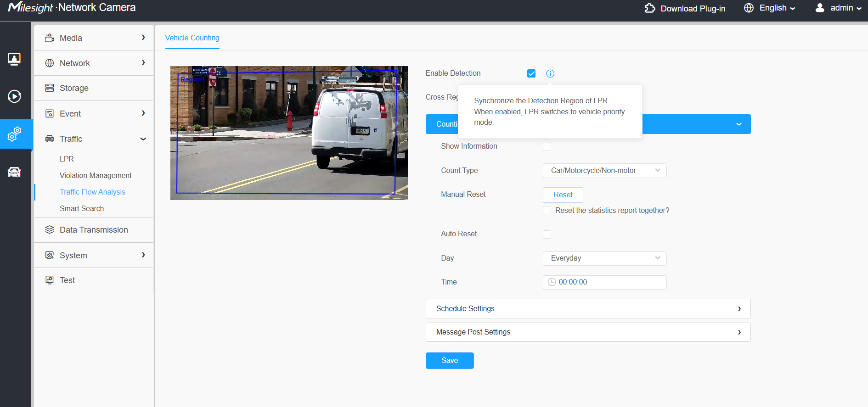Open playback from the sidebar play icon

click(x=14, y=96)
